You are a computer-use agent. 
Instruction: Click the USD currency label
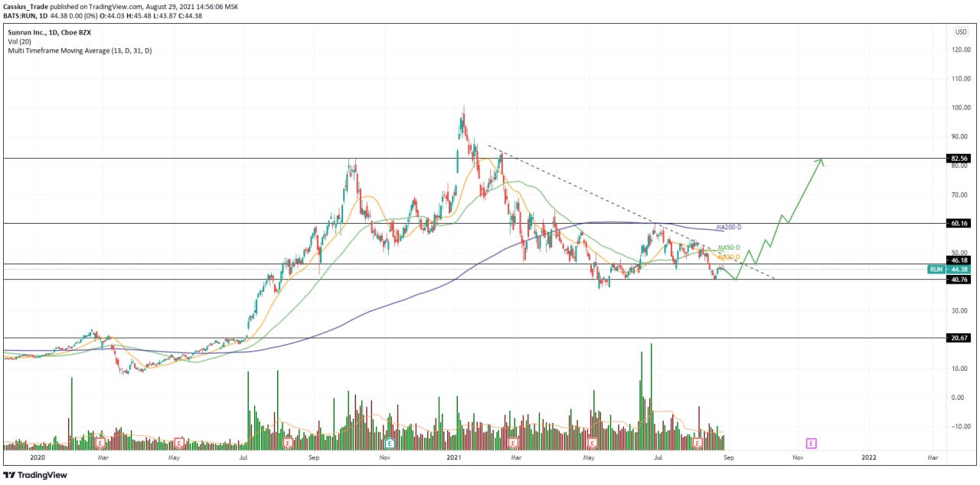point(961,32)
